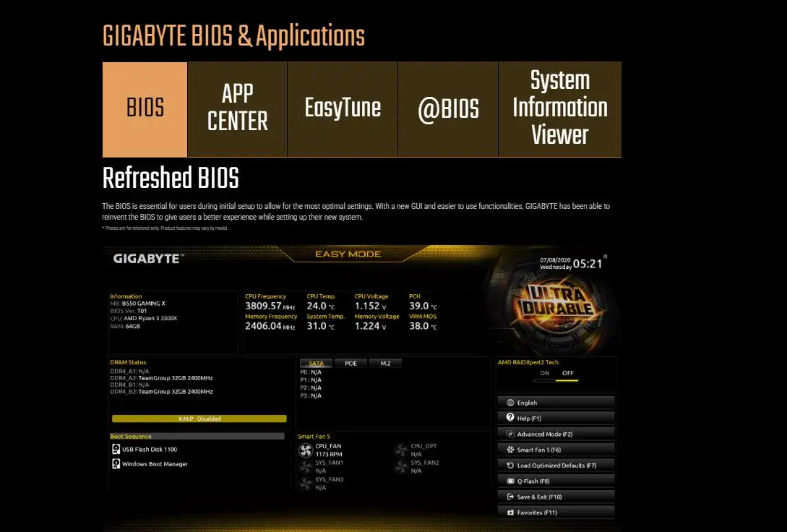This screenshot has height=532, width=787.
Task: Open the System Information Viewer tab
Action: coord(560,109)
